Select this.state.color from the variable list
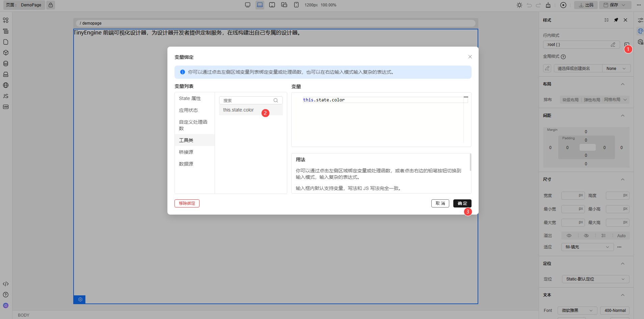This screenshot has width=644, height=319. coord(238,109)
